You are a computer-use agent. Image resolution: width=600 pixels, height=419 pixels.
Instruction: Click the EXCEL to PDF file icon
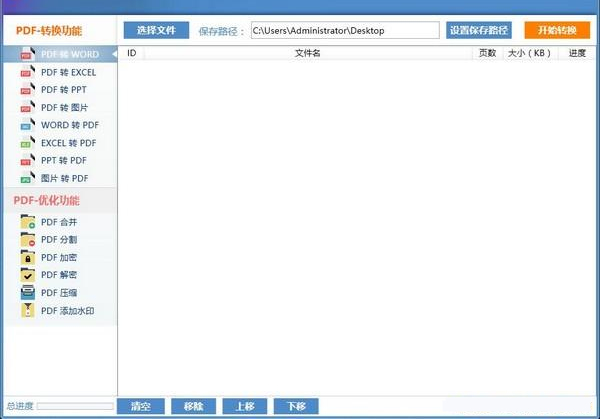tap(28, 143)
